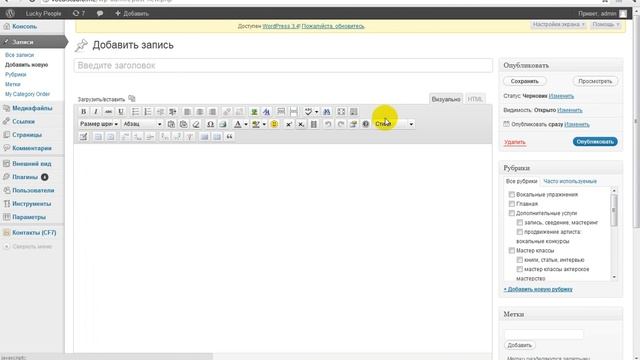Check the 'Главная' category
Image resolution: width=640 pixels, height=360 pixels.
coord(511,204)
